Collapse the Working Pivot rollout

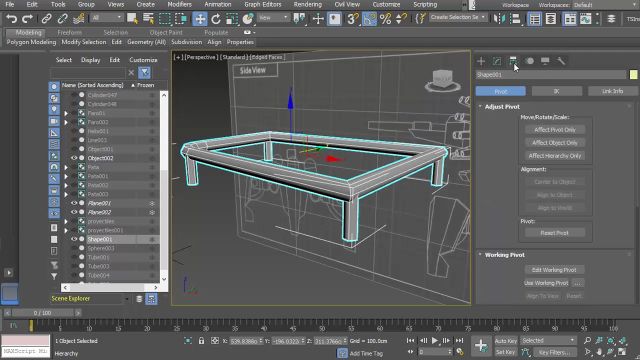coord(505,255)
